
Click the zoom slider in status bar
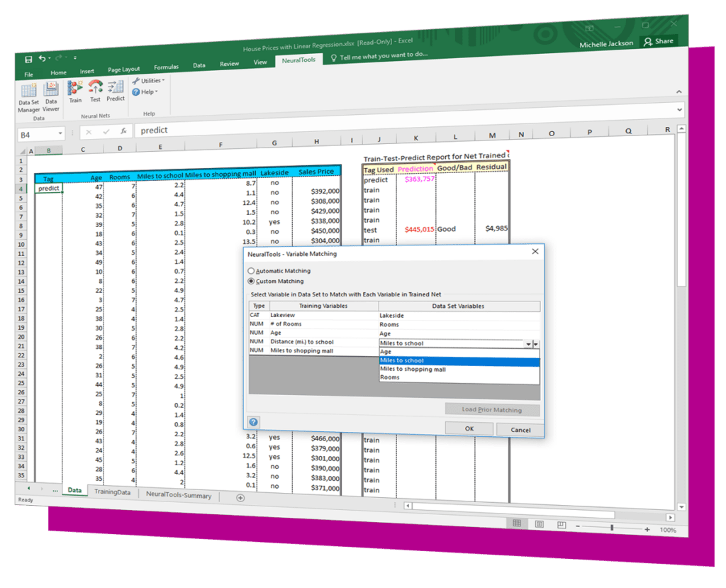611,528
